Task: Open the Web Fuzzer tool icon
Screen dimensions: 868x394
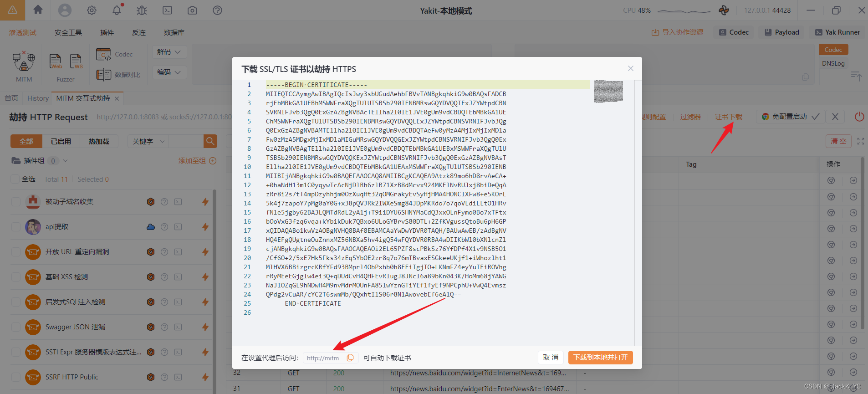Action: pyautogui.click(x=55, y=61)
